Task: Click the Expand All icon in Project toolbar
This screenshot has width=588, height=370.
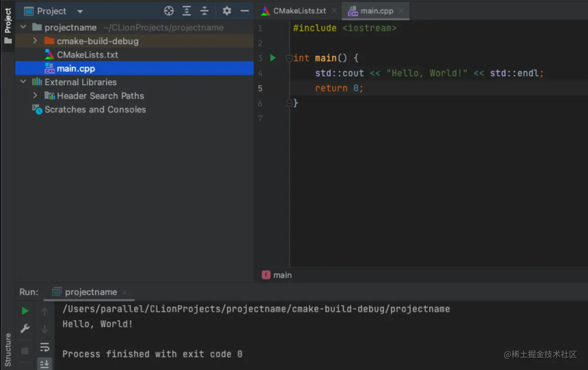Action: [x=186, y=11]
